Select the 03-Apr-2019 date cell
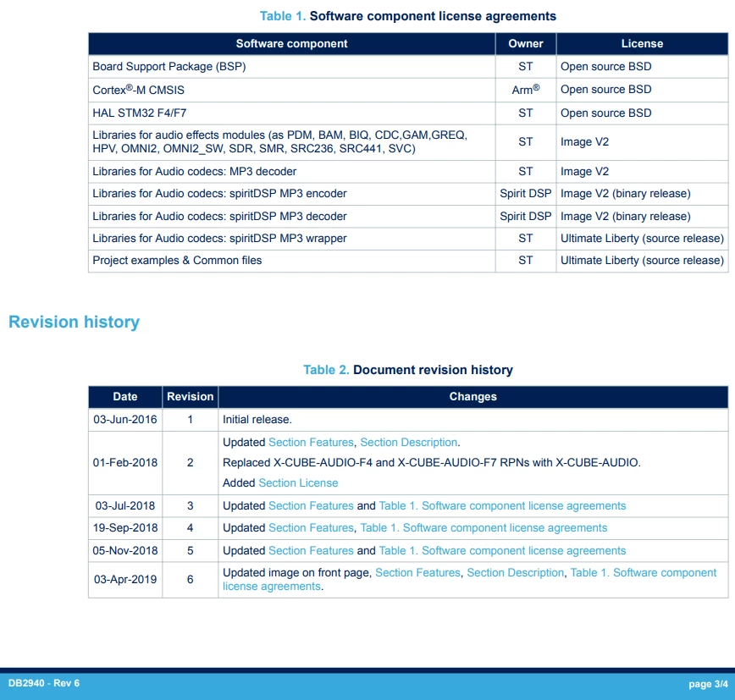 pos(125,579)
